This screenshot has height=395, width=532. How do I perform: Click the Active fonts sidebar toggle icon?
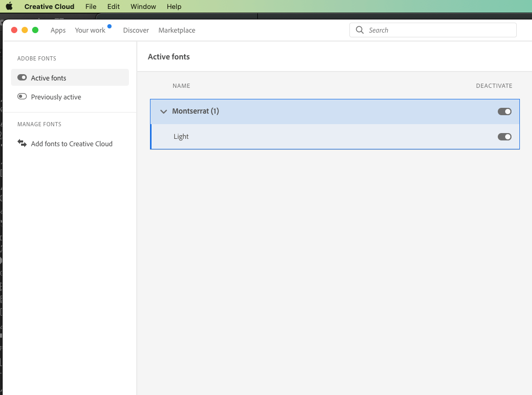pos(22,78)
